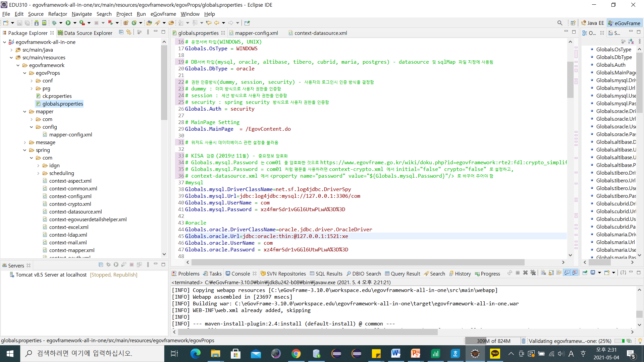644x362 pixels.
Task: Click Remove Launch X icon in Console
Action: click(x=526, y=273)
